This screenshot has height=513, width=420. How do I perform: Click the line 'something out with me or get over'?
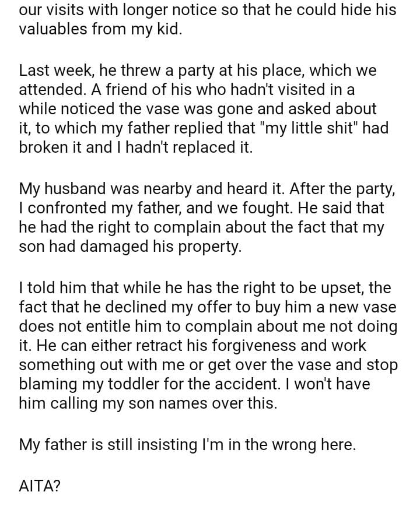[207, 365]
